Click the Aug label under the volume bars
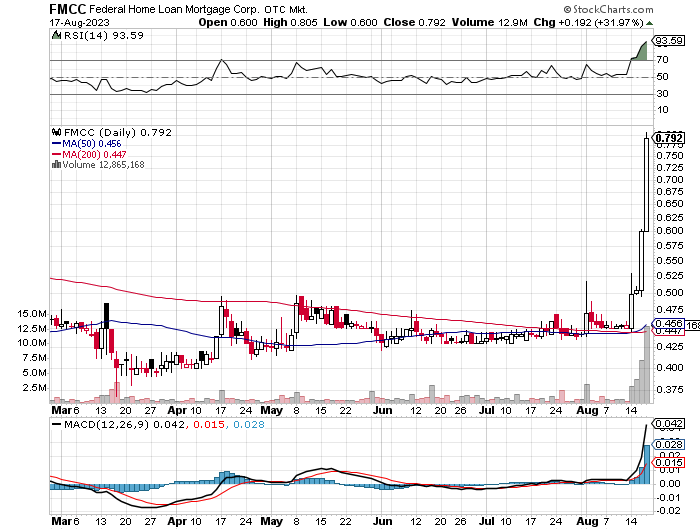Viewport: 700px width, 530px height. (588, 410)
